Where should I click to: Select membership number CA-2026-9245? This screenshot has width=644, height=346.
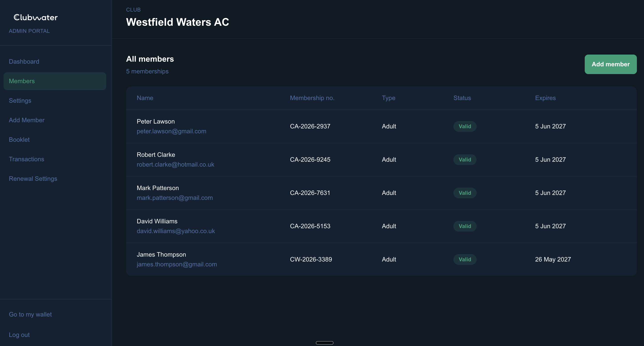point(310,159)
